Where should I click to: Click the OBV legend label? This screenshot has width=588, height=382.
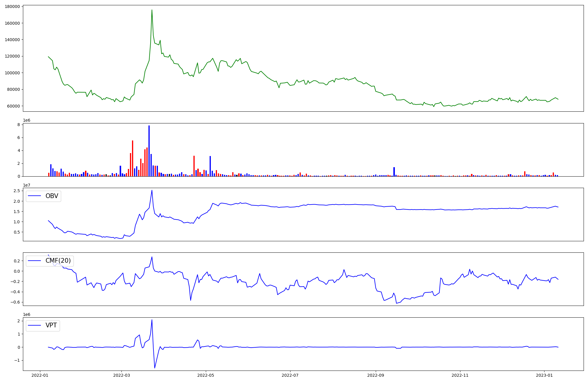(x=52, y=196)
